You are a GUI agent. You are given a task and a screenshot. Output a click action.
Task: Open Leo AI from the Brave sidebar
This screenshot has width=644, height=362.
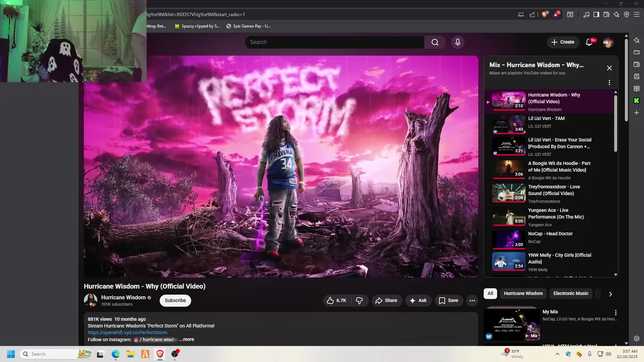(x=636, y=40)
